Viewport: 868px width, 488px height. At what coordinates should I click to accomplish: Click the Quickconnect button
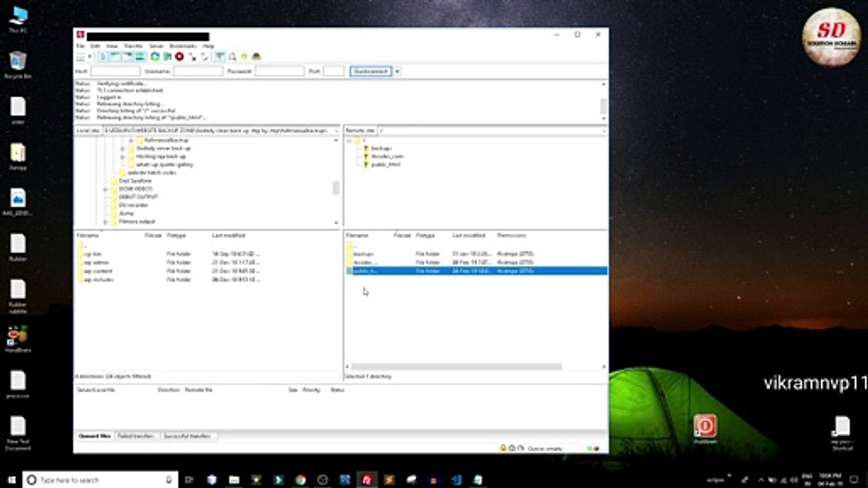371,71
